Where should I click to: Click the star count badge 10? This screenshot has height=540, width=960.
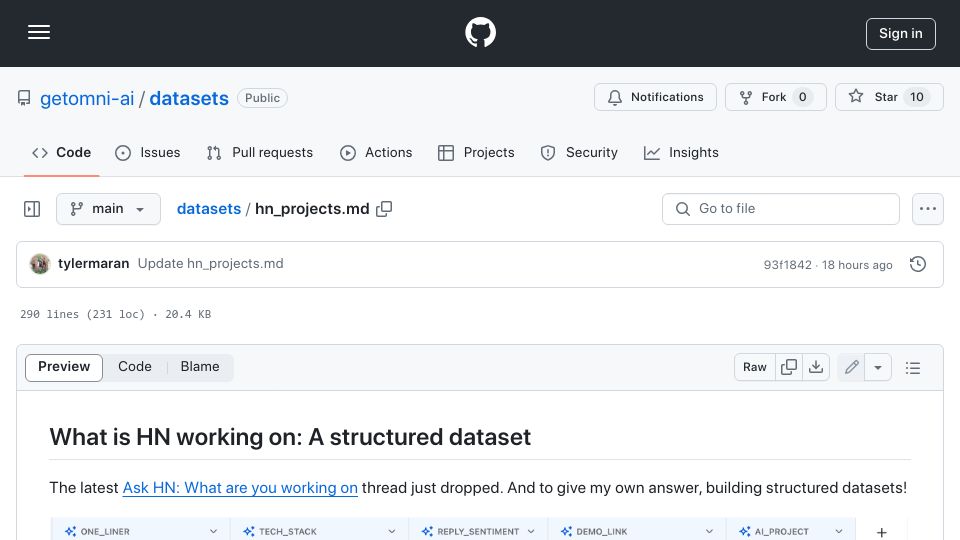tap(917, 97)
